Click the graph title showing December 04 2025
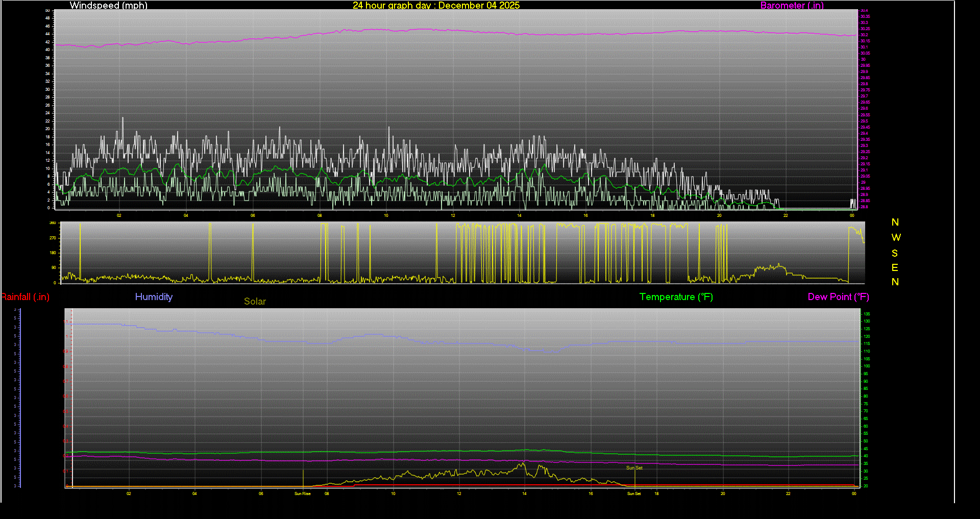 (x=435, y=6)
